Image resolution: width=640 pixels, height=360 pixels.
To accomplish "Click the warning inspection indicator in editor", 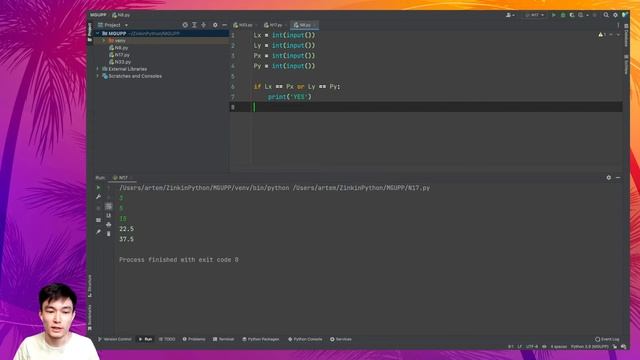I will [x=602, y=35].
